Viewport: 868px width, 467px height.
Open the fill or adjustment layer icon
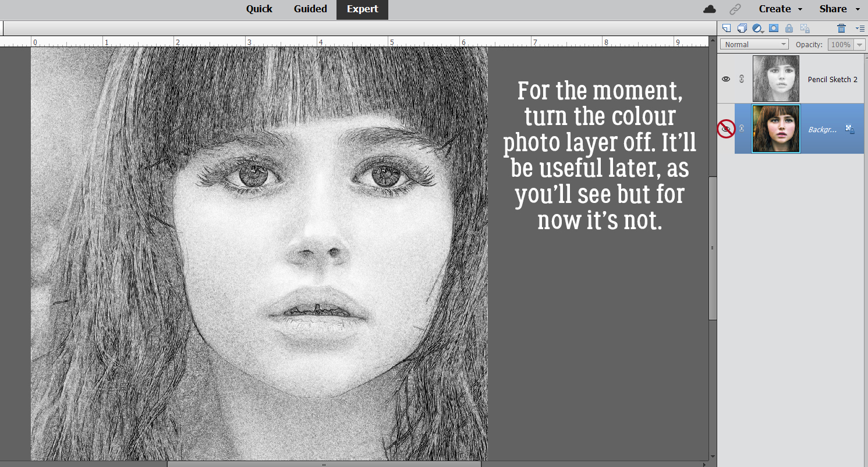757,28
